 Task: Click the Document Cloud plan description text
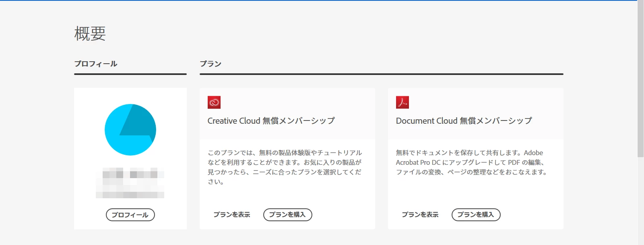coord(471,162)
